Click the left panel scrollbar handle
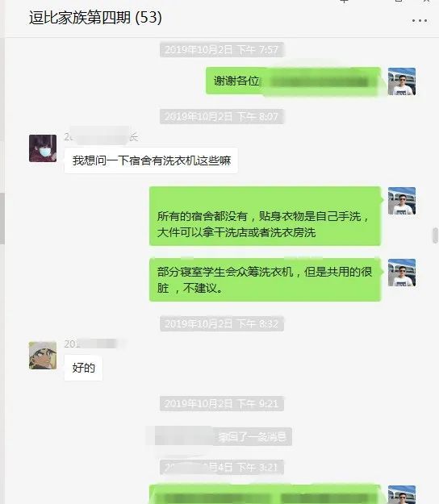This screenshot has height=504, width=439. 2,219
